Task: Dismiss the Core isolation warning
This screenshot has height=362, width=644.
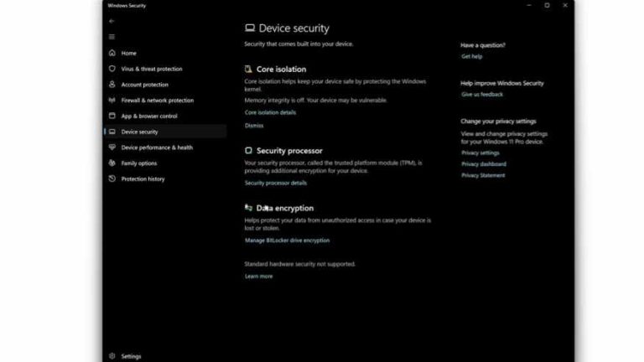Action: pyautogui.click(x=254, y=125)
